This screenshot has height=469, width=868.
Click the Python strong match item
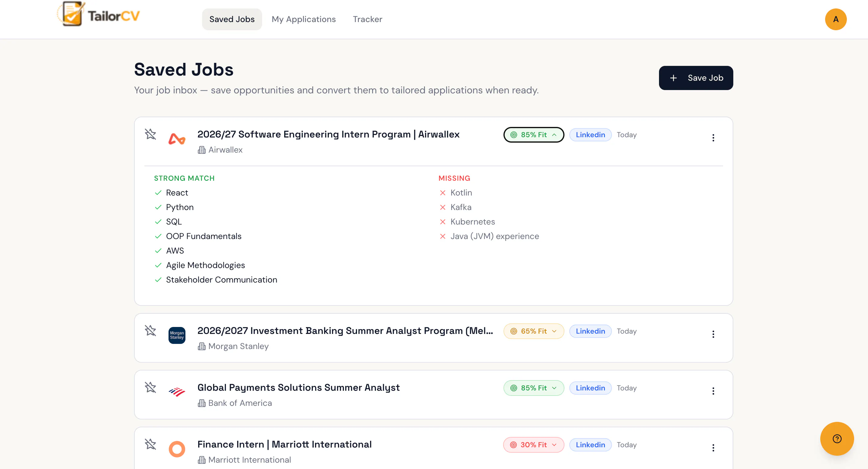(x=180, y=207)
